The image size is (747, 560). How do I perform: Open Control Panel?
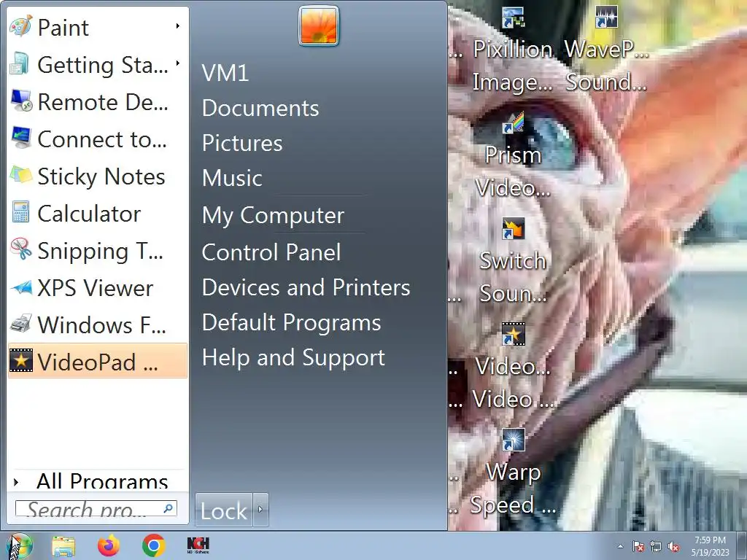click(x=271, y=252)
